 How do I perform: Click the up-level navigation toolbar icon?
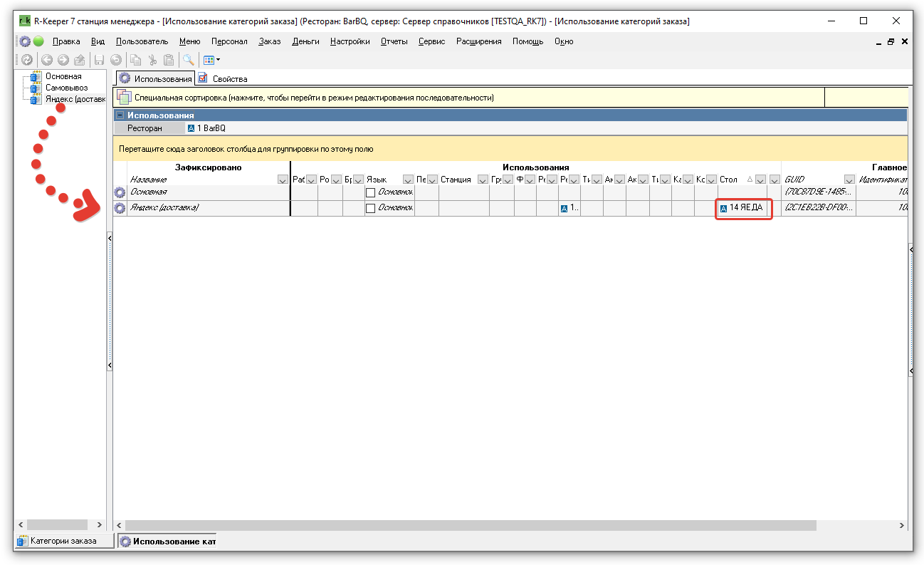[79, 61]
